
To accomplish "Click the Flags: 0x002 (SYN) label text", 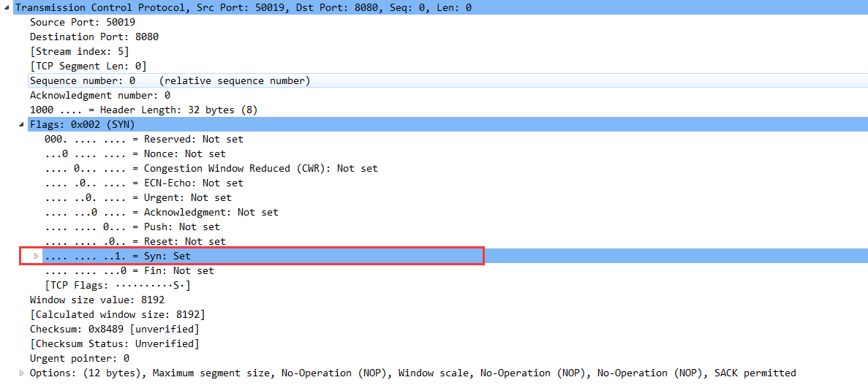I will (82, 124).
